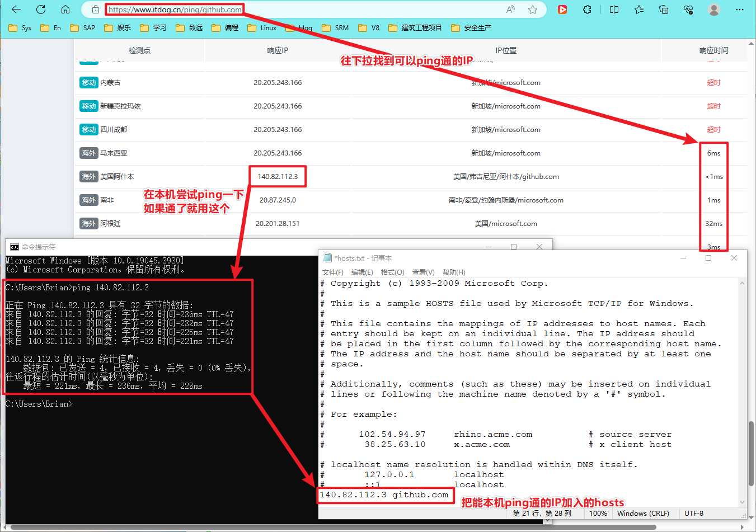Viewport: 756px width, 532px height.
Task: Open the browser Settings and more menu
Action: tap(739, 10)
